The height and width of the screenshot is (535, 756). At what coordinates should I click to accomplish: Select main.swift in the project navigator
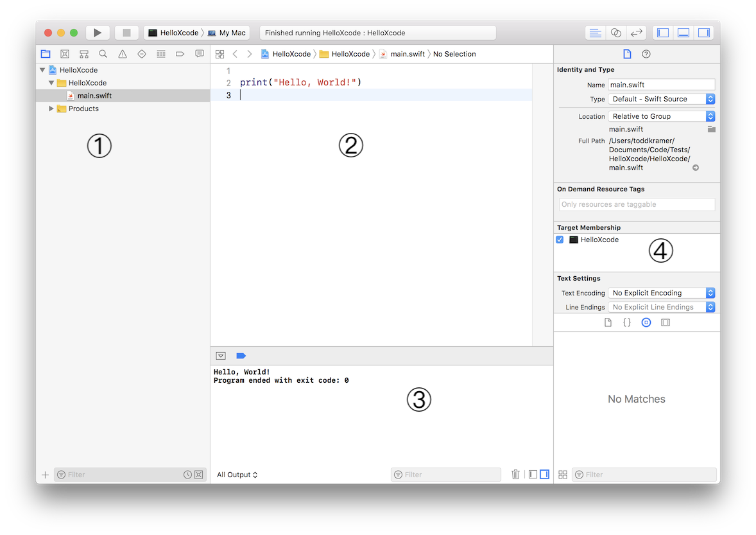pyautogui.click(x=123, y=96)
